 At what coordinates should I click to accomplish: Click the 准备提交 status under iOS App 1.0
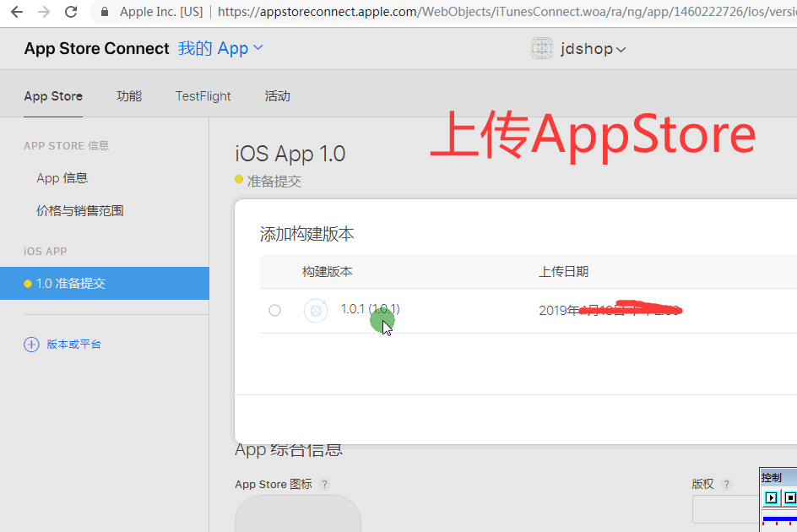coord(274,181)
